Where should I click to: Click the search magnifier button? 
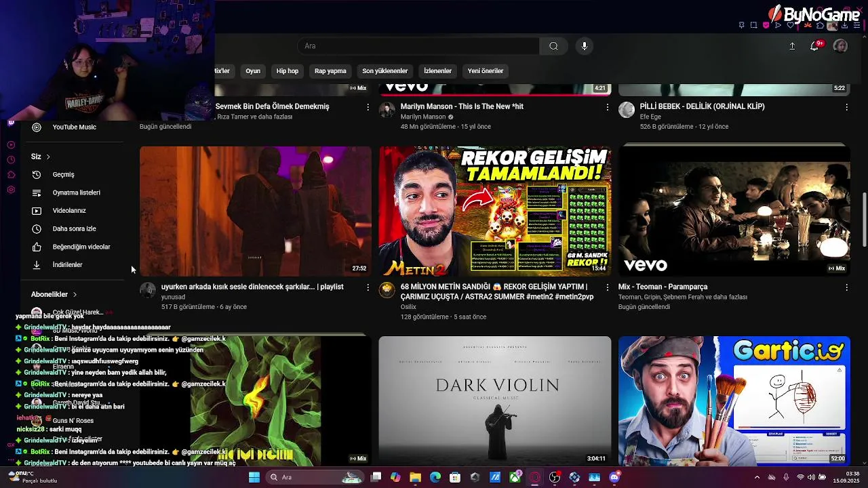[553, 46]
